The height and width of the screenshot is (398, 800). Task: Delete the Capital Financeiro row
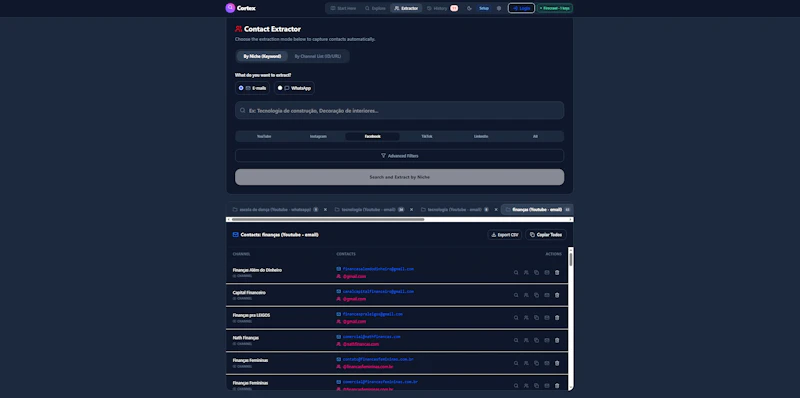pyautogui.click(x=557, y=295)
